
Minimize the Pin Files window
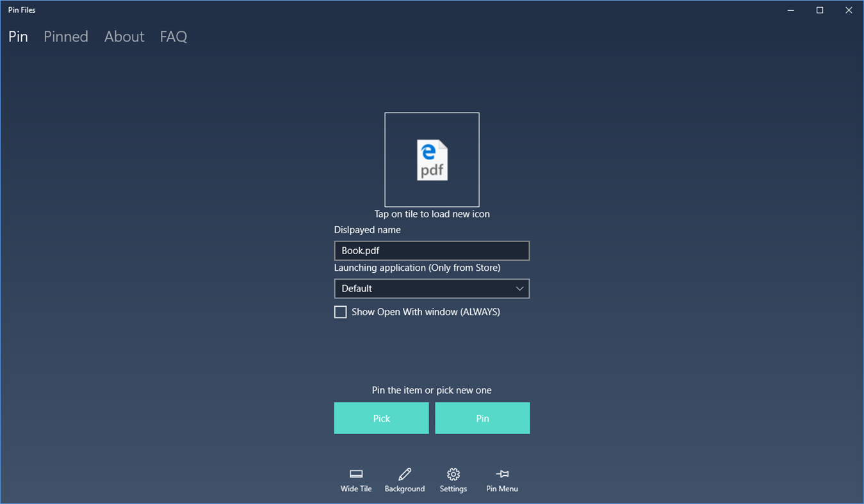790,10
